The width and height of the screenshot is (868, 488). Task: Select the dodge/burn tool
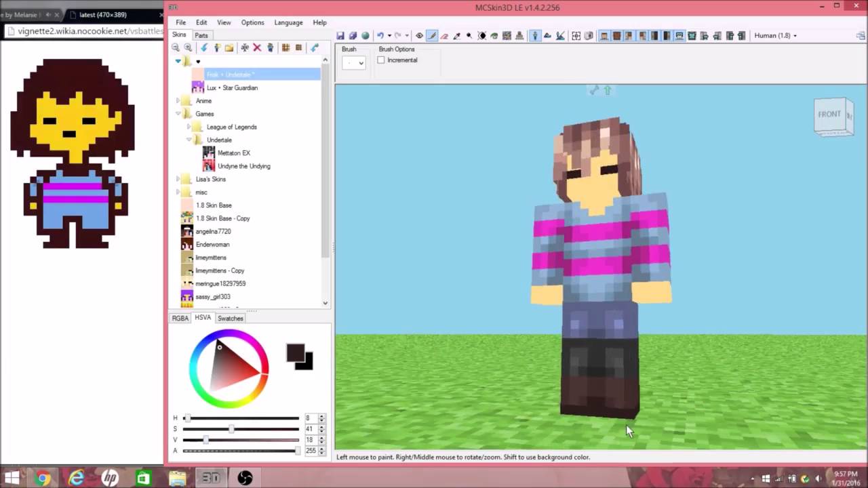pyautogui.click(x=469, y=35)
